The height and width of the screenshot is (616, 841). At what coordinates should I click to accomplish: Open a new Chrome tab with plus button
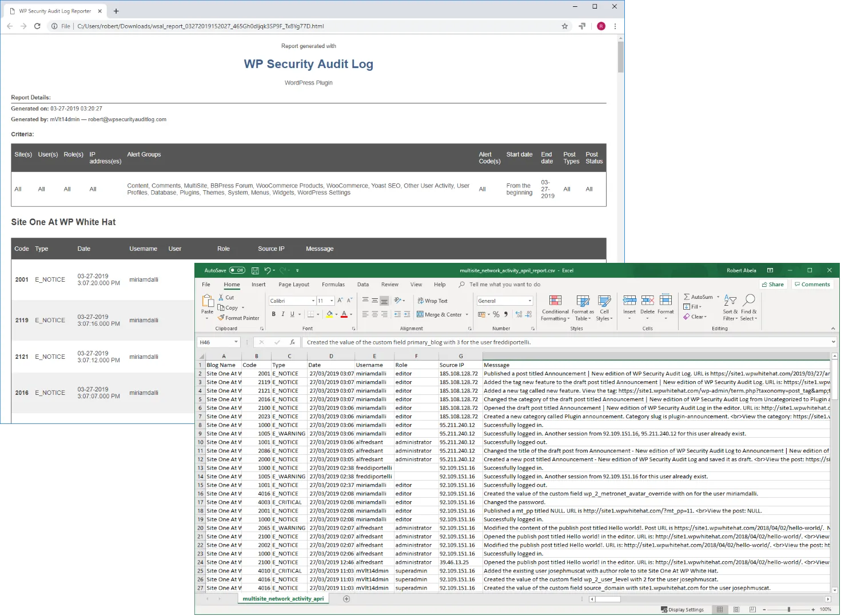pos(116,11)
